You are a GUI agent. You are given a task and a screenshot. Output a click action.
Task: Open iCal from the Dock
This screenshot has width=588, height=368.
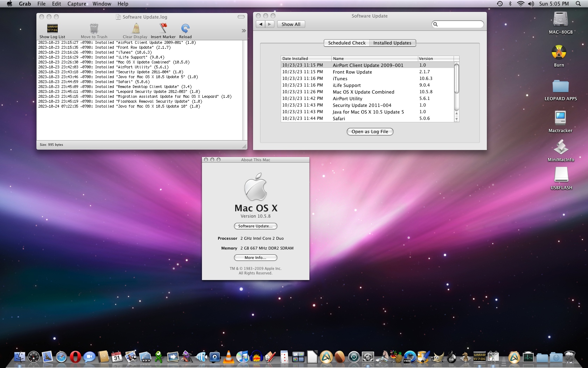tap(117, 357)
